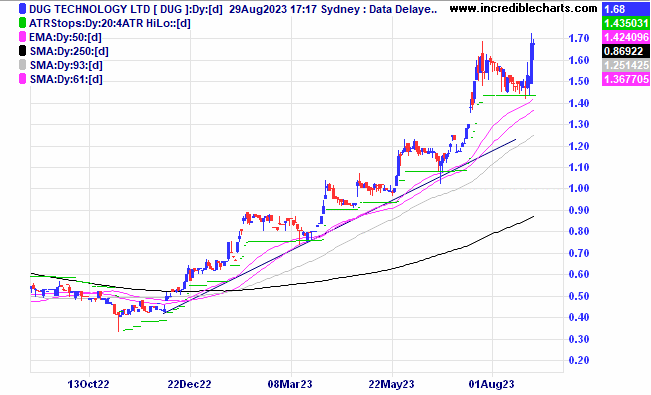Image resolution: width=651 pixels, height=395 pixels.
Task: Click the black SMA 250 legend marker
Action: [22, 51]
